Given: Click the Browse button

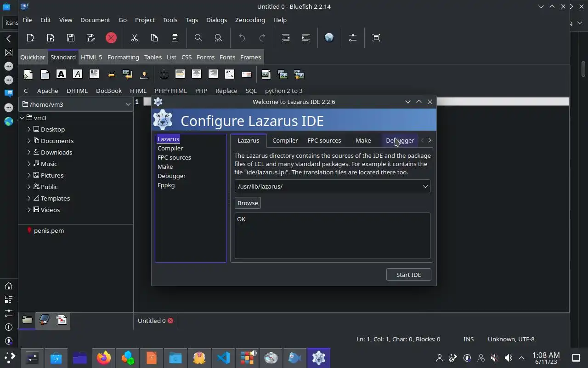Looking at the screenshot, I should (248, 203).
